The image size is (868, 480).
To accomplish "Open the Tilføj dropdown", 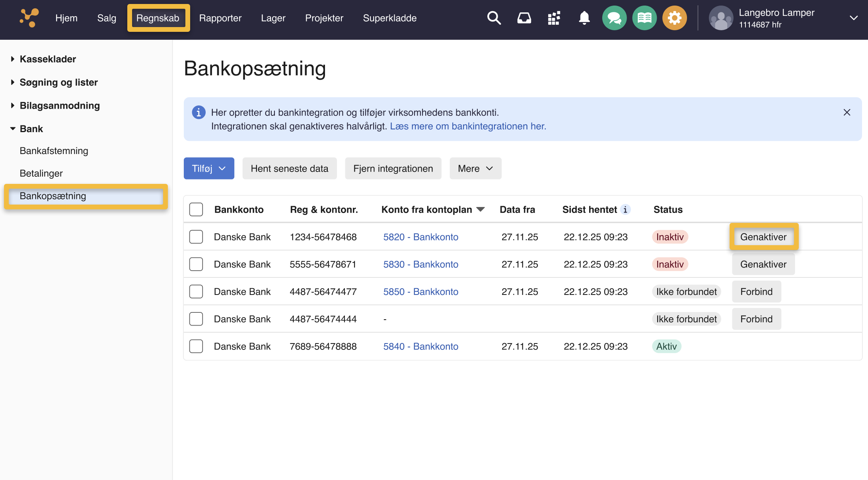I will coord(209,168).
